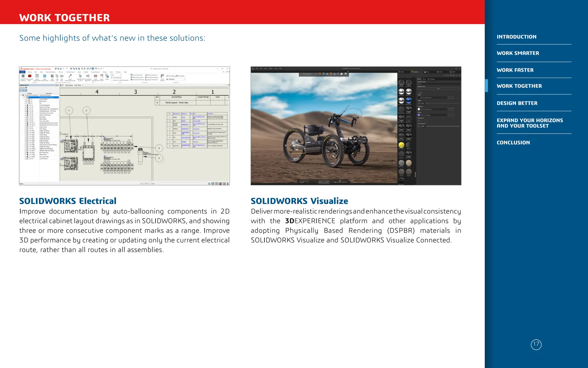
Task: Select the blue metallic material sphere
Action: 409,100
